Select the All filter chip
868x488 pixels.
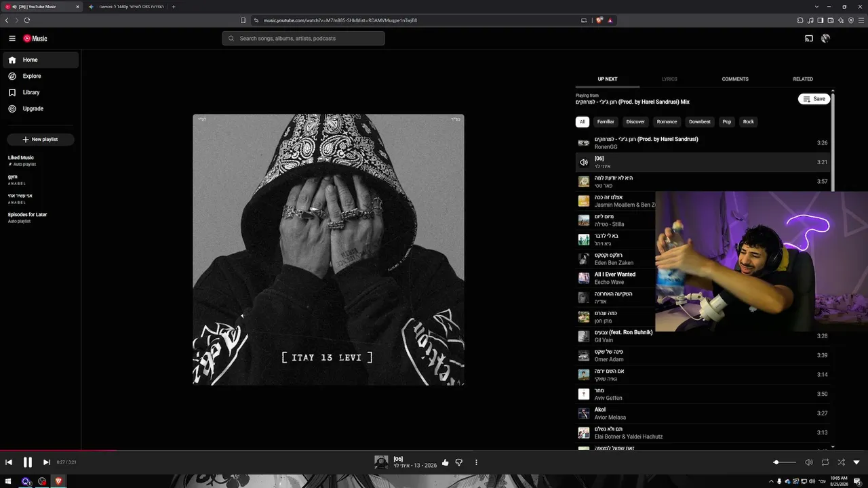(x=582, y=122)
